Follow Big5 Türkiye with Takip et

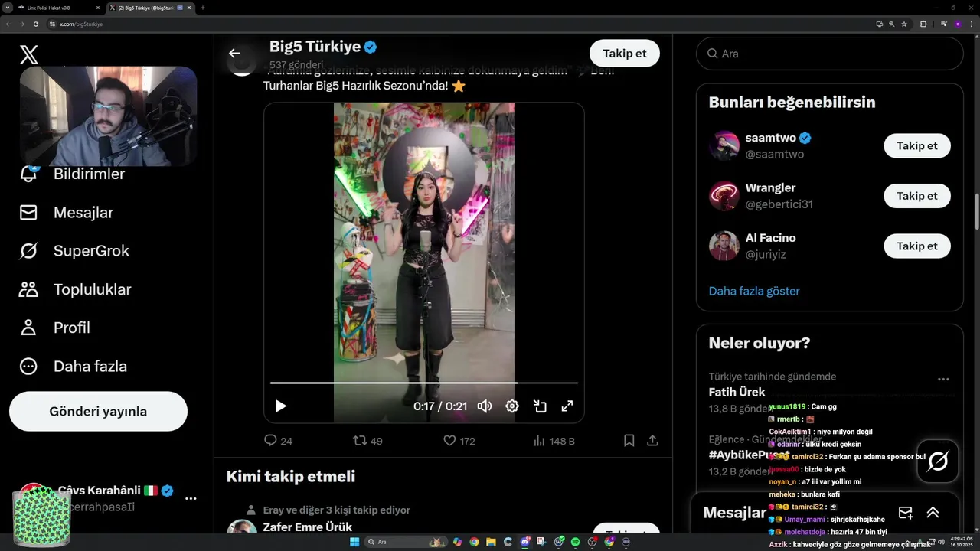coord(625,53)
